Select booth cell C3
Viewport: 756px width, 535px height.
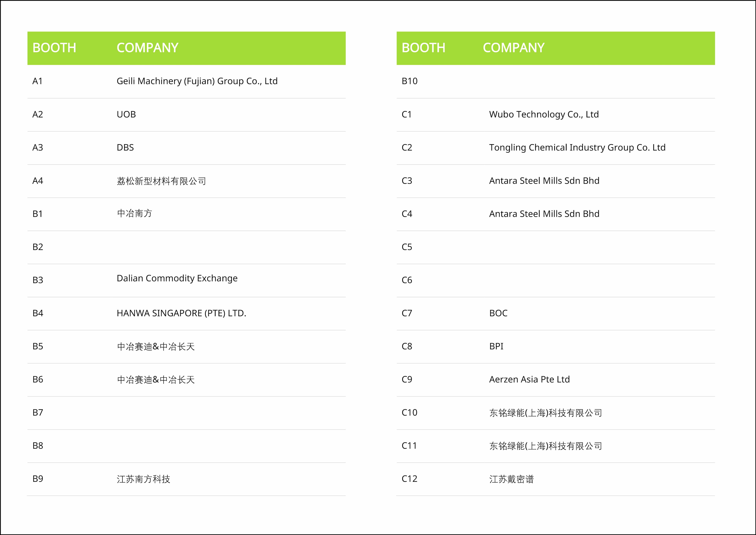407,180
